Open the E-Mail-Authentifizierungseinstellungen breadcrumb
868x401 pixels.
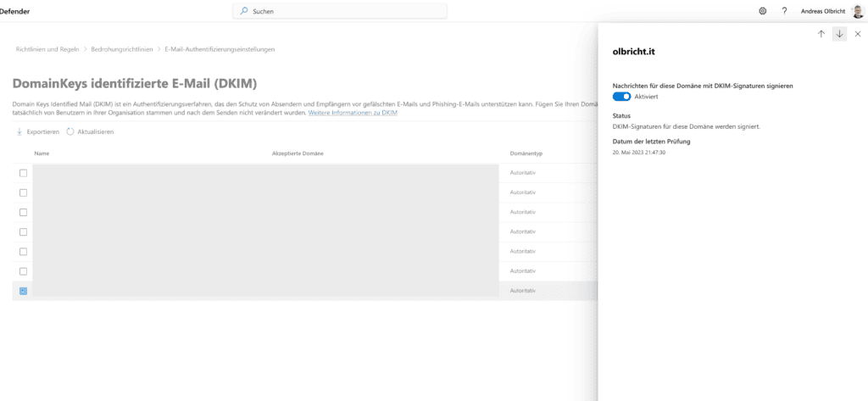coord(220,49)
